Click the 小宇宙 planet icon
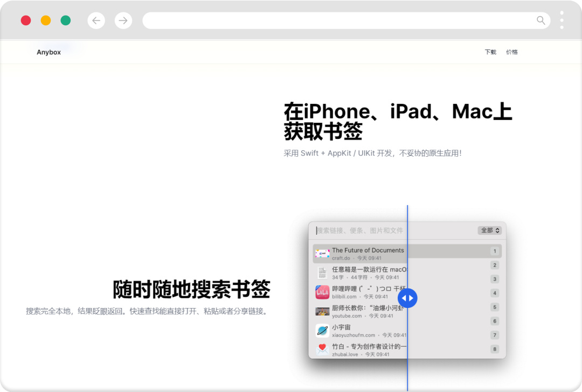 tap(322, 331)
